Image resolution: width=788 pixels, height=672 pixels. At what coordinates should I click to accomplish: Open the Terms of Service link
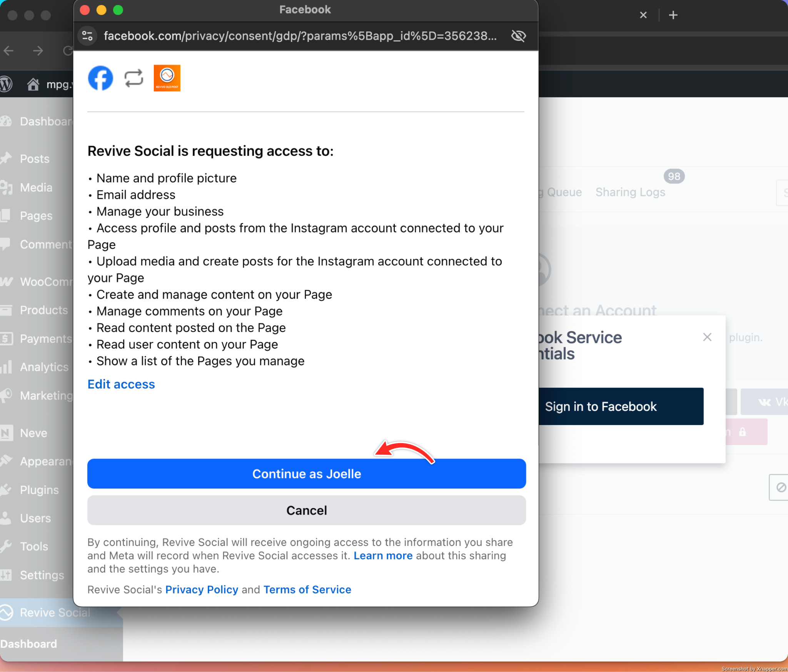[307, 590]
